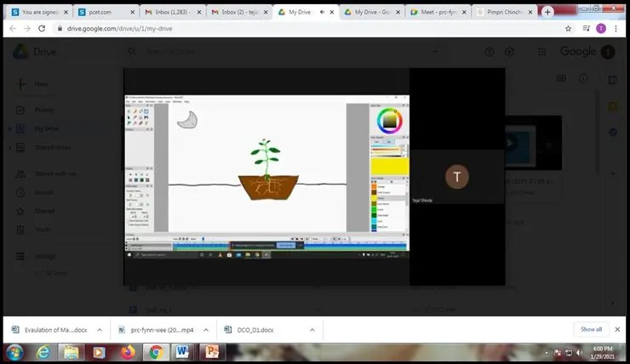Viewport: 630px width, 364px height.
Task: Open Chrome media control icon
Action: pyautogui.click(x=587, y=29)
